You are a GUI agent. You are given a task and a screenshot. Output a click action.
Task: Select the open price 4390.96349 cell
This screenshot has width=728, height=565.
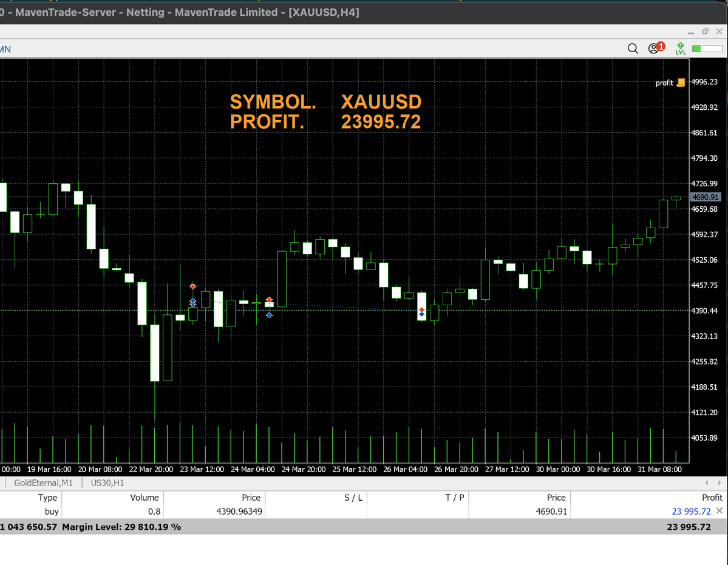click(239, 511)
